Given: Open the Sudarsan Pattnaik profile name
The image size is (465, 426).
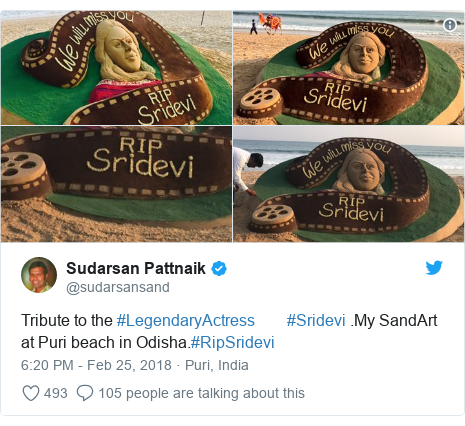Looking at the screenshot, I should tap(136, 268).
